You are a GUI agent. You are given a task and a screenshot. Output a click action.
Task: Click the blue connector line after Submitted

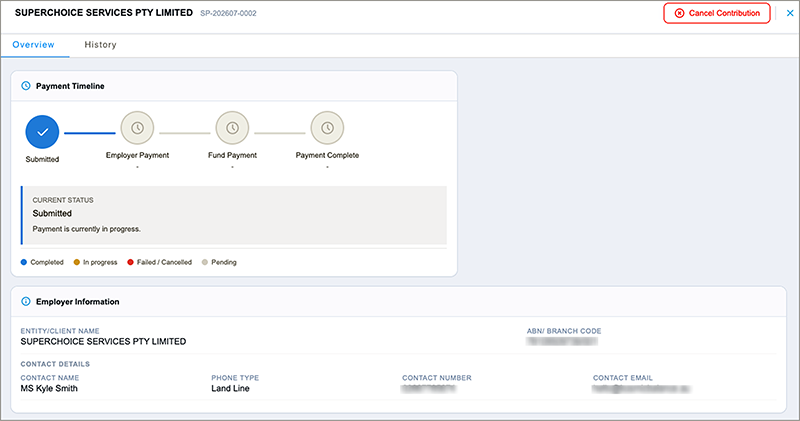(90, 133)
